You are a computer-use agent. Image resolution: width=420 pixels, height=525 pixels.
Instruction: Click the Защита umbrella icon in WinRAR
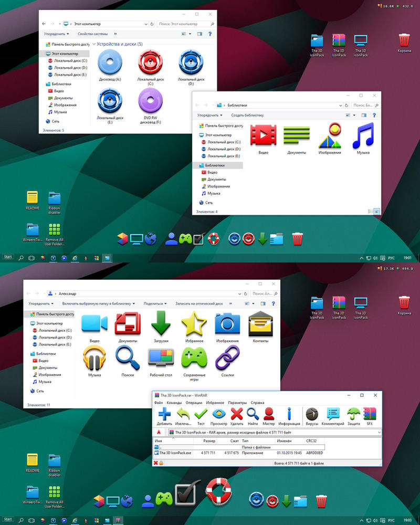point(353,415)
